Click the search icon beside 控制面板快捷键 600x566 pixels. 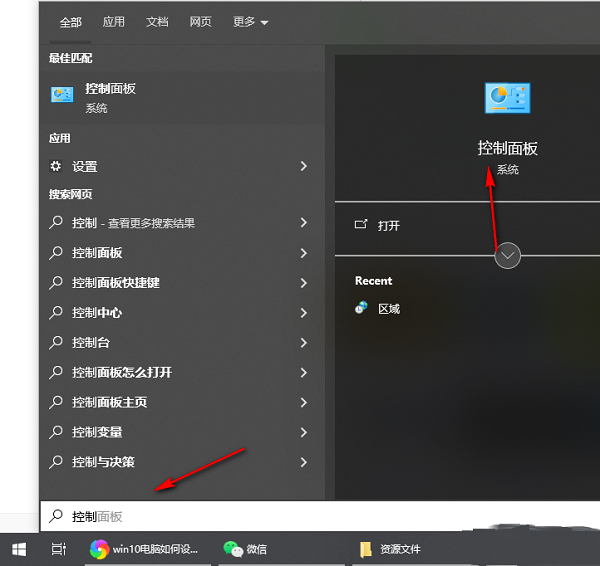(x=56, y=283)
